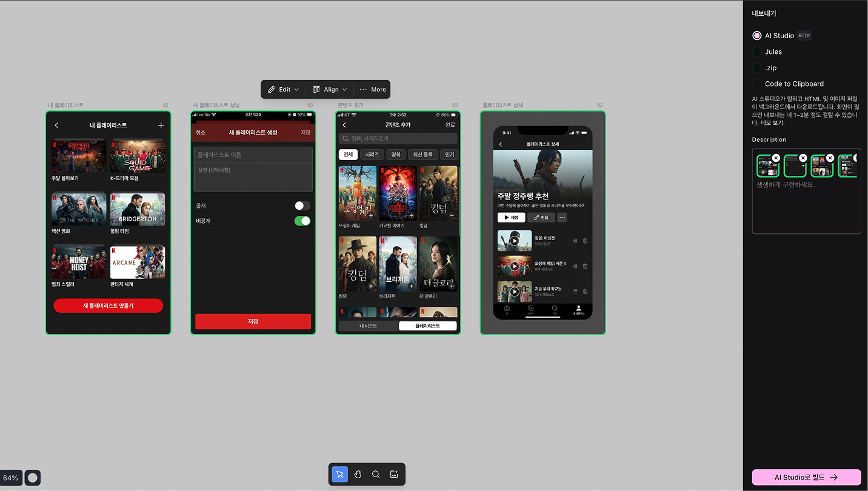
Task: Select the cursor selection tool
Action: click(340, 475)
